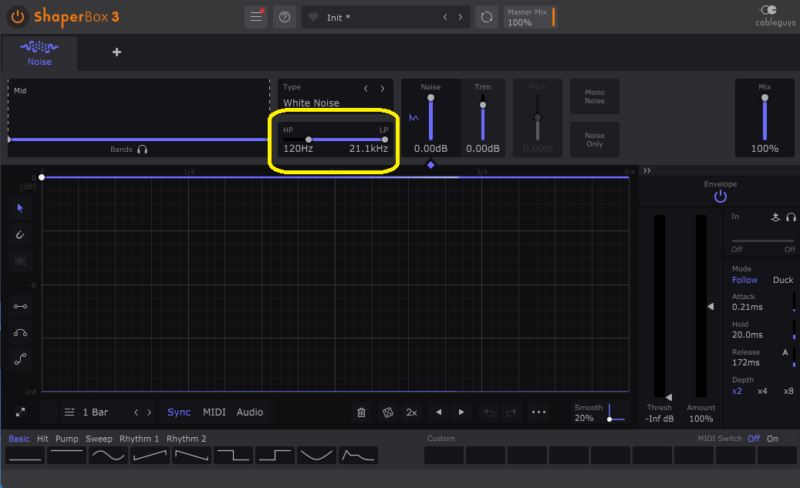Adjust the Mix slider
The image size is (800, 488).
(x=765, y=116)
